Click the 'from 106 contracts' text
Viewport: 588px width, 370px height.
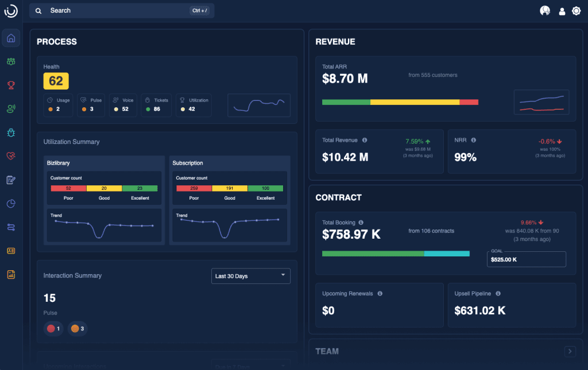pyautogui.click(x=431, y=231)
